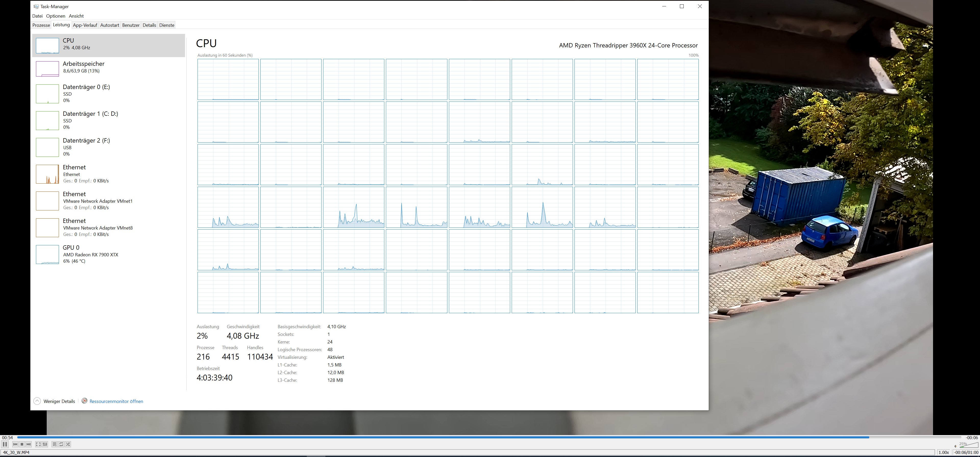The height and width of the screenshot is (457, 980).
Task: Toggle fullscreen video mode
Action: point(38,444)
